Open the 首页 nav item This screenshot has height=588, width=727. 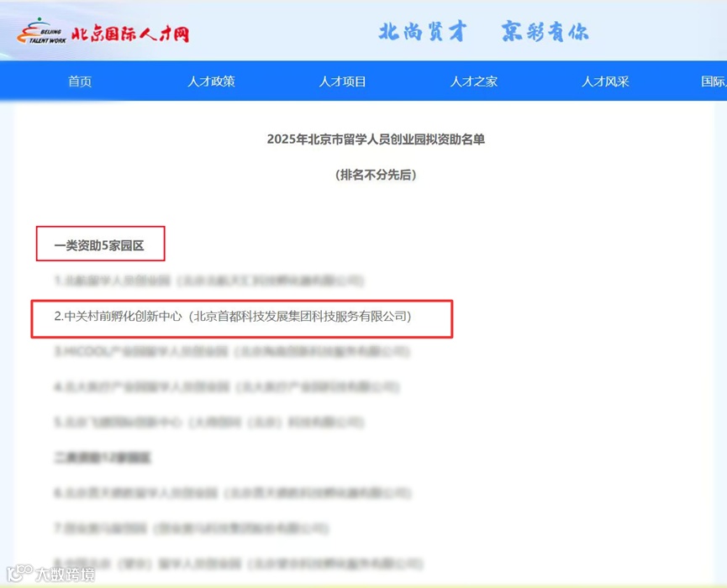click(x=80, y=81)
